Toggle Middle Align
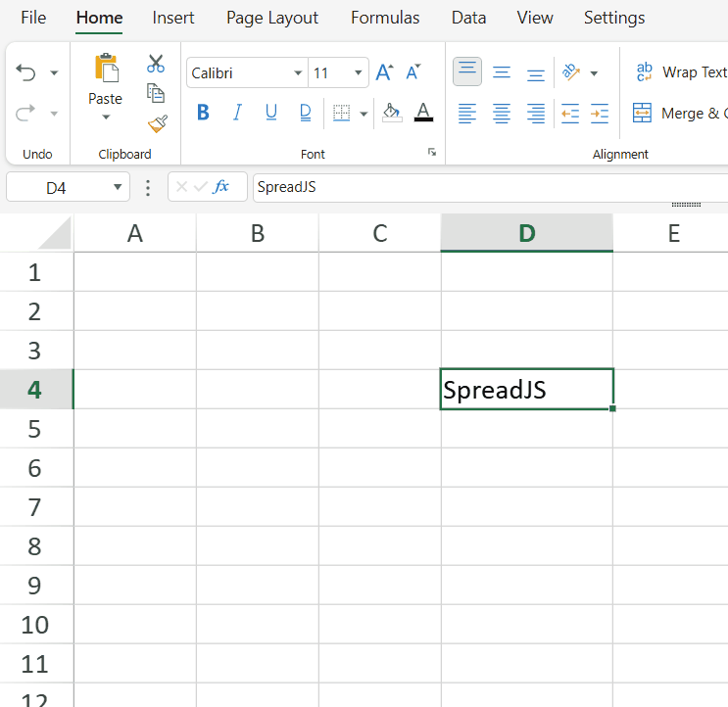This screenshot has width=728, height=707. pyautogui.click(x=502, y=72)
